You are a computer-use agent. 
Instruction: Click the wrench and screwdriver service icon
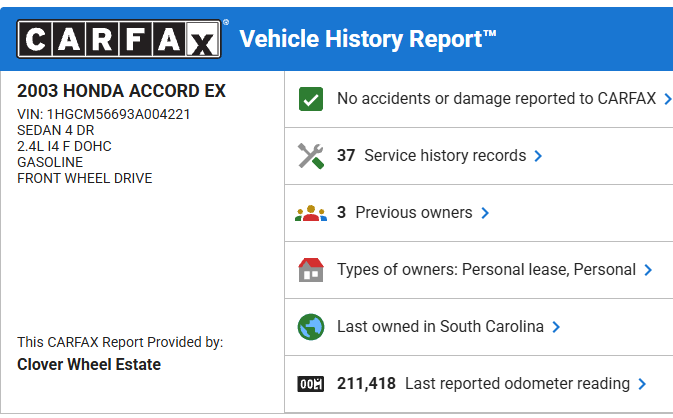311,156
